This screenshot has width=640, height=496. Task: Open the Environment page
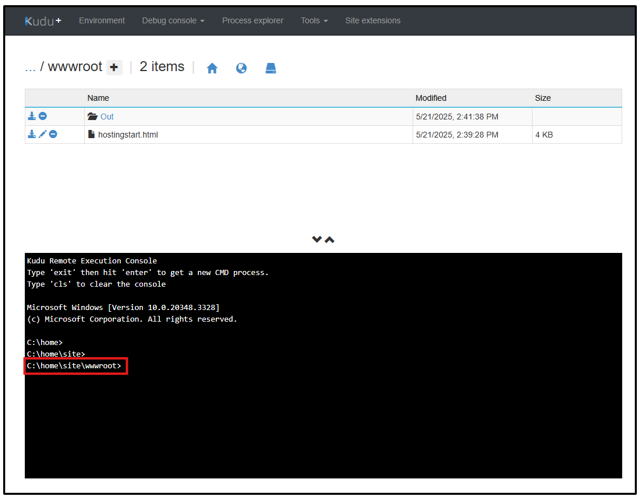(102, 20)
